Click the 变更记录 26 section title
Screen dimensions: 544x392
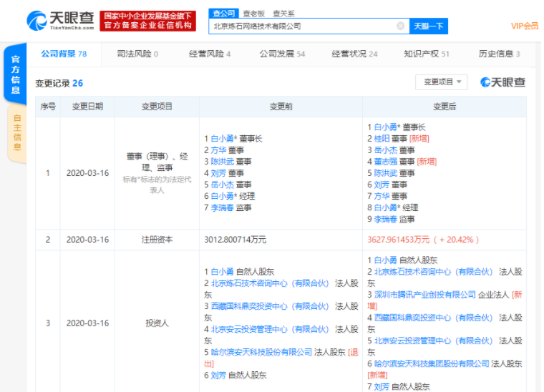pos(59,83)
